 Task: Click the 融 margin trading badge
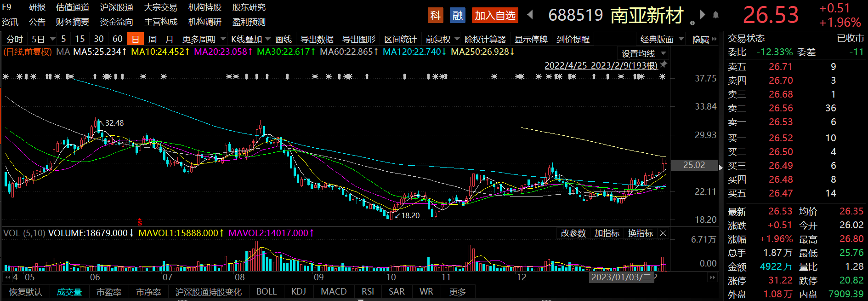click(457, 16)
